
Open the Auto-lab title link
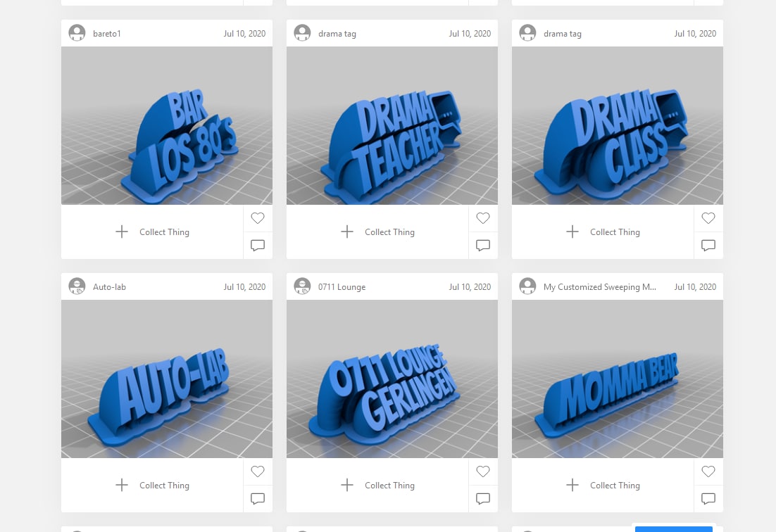coord(109,287)
